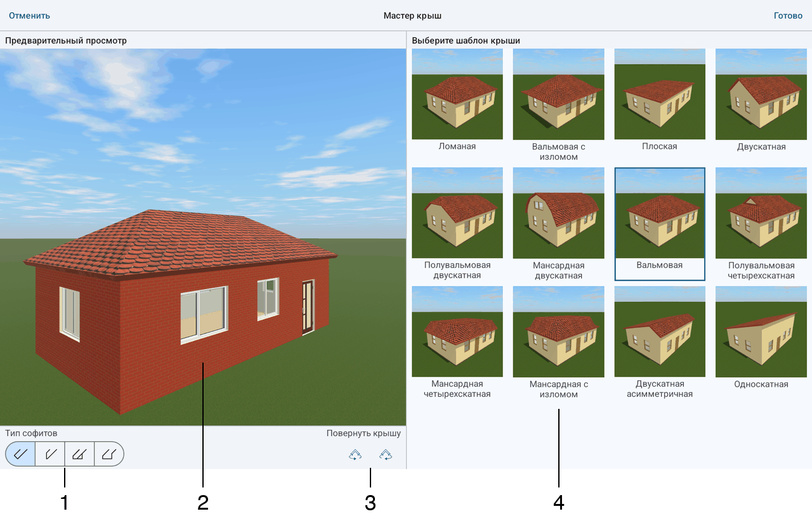Select the second soffit type option

coord(50,454)
